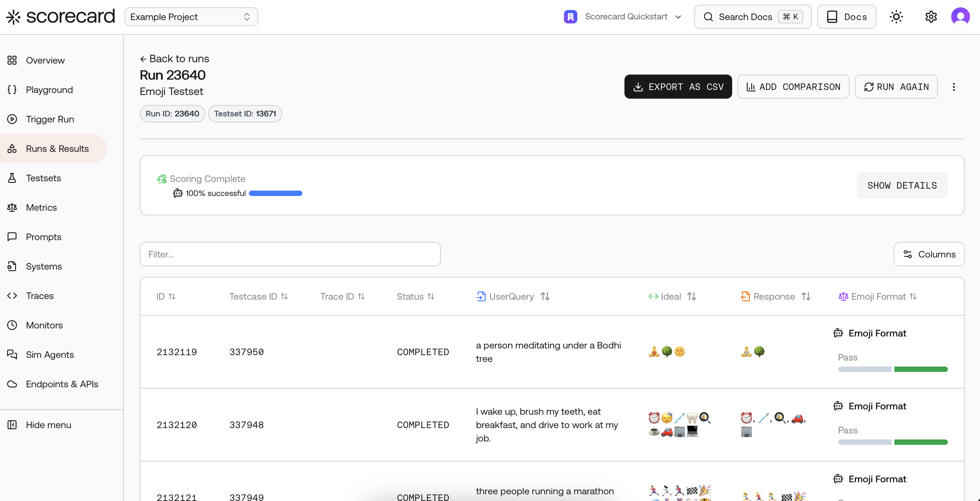
Task: Sort table by ID column arrows
Action: (172, 296)
